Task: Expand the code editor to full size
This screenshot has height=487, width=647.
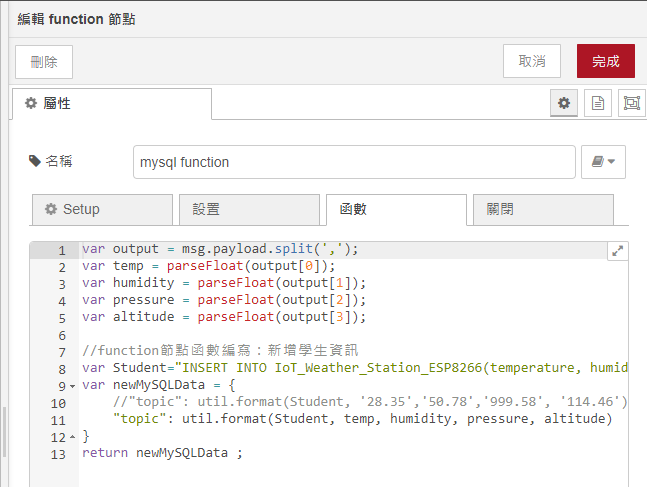Action: (x=617, y=252)
